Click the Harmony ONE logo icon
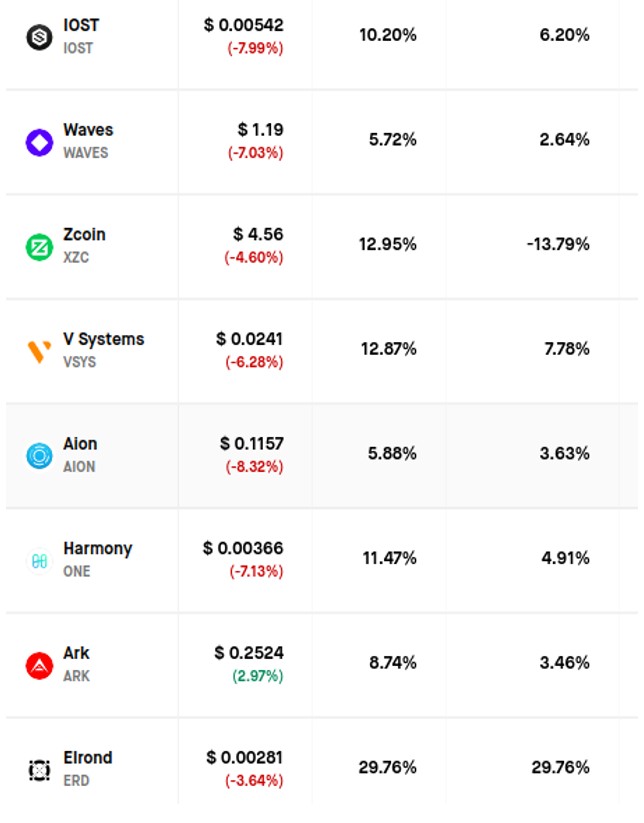This screenshot has width=644, height=823. click(x=39, y=561)
